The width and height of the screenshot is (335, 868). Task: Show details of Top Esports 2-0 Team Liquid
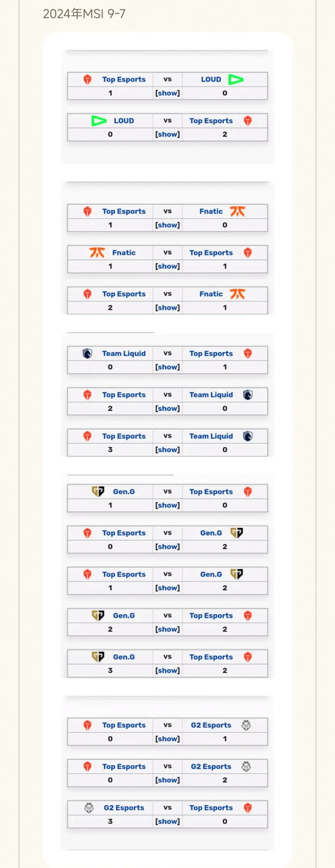[167, 408]
